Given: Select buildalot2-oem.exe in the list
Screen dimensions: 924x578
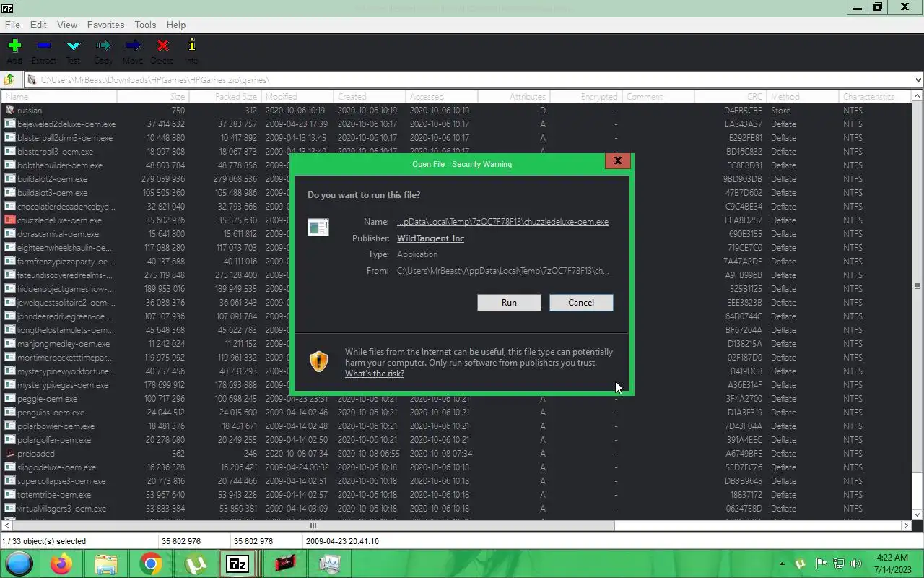Looking at the screenshot, I should [x=52, y=179].
